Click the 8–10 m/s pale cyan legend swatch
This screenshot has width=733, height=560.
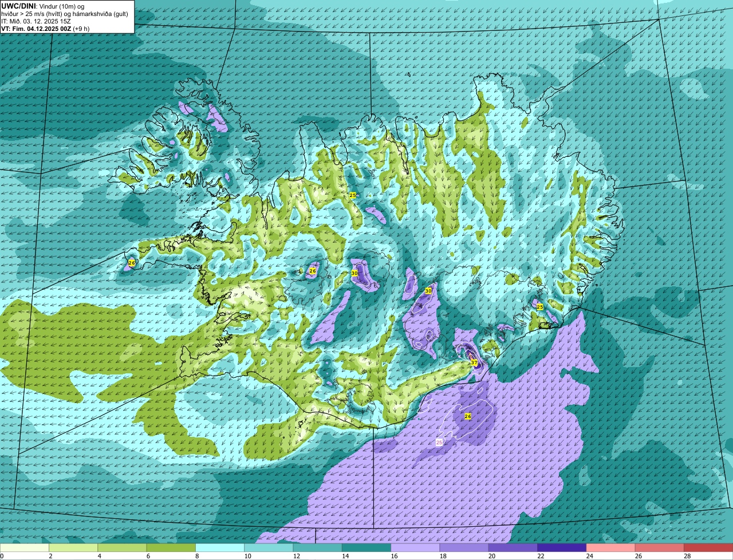(x=220, y=547)
